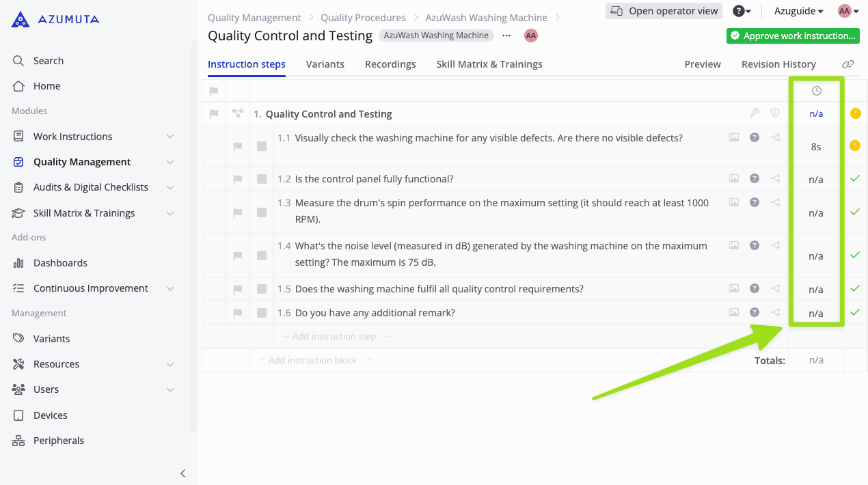
Task: Click the help icon on step 1.2
Action: coord(755,178)
